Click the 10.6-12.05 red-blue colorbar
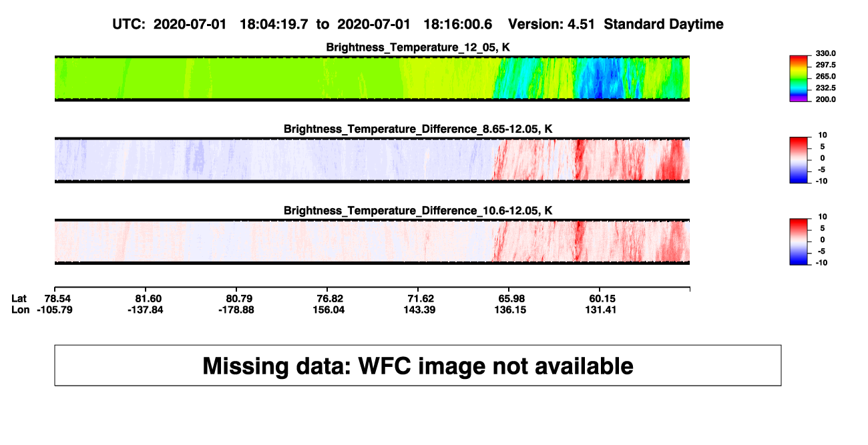This screenshot has height=445, width=868. click(799, 242)
